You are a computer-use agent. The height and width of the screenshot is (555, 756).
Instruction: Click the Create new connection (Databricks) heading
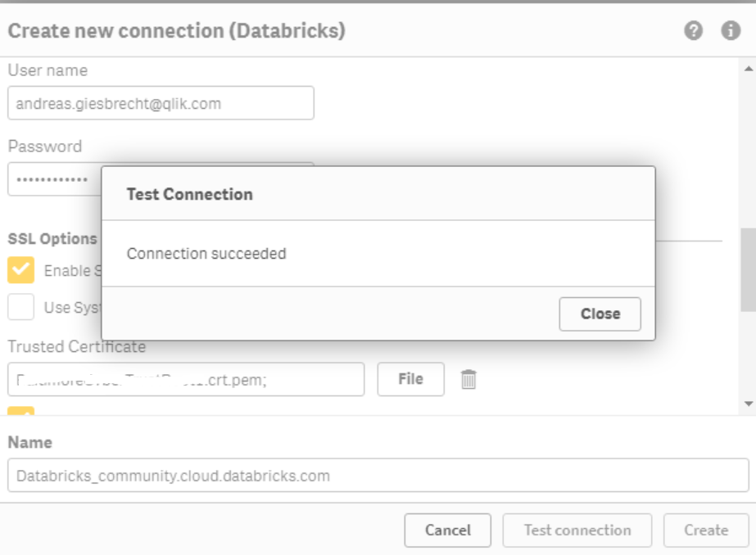tap(176, 31)
